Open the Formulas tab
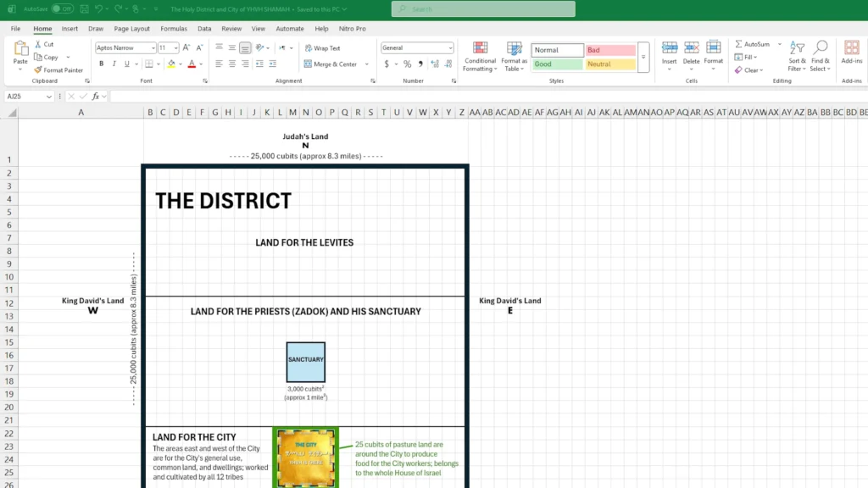This screenshot has height=488, width=868. click(x=174, y=28)
